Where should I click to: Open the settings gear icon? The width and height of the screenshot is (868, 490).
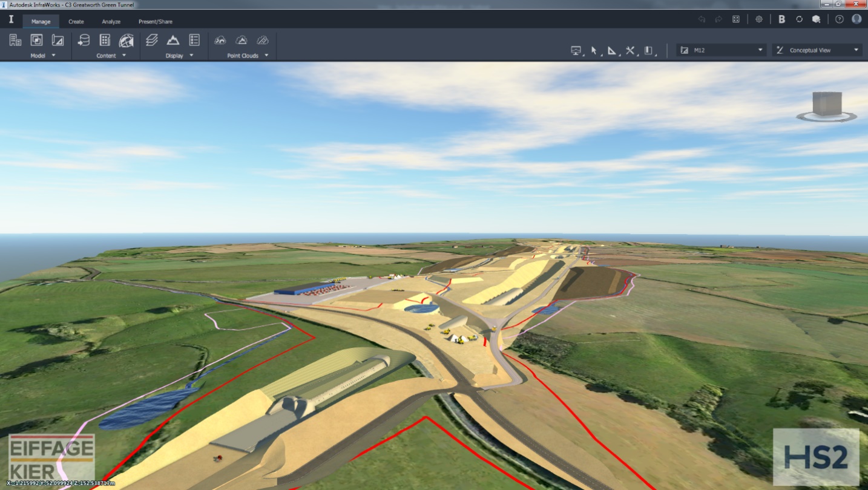(759, 19)
